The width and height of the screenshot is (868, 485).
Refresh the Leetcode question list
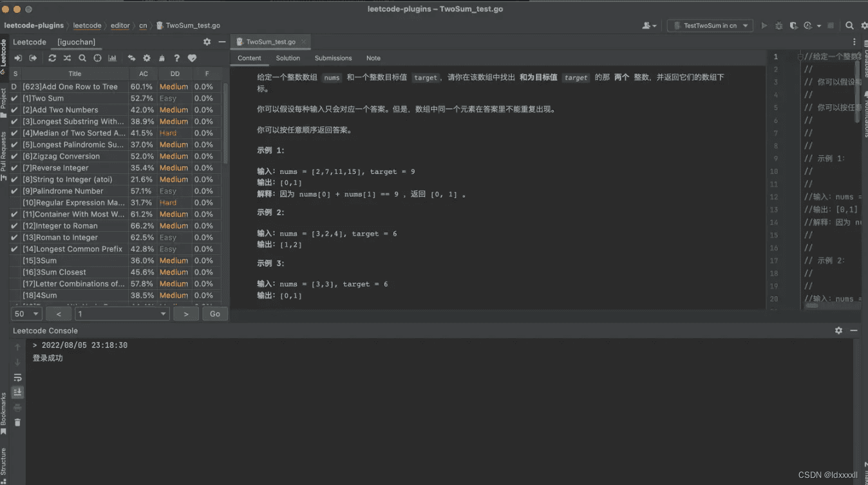[52, 58]
